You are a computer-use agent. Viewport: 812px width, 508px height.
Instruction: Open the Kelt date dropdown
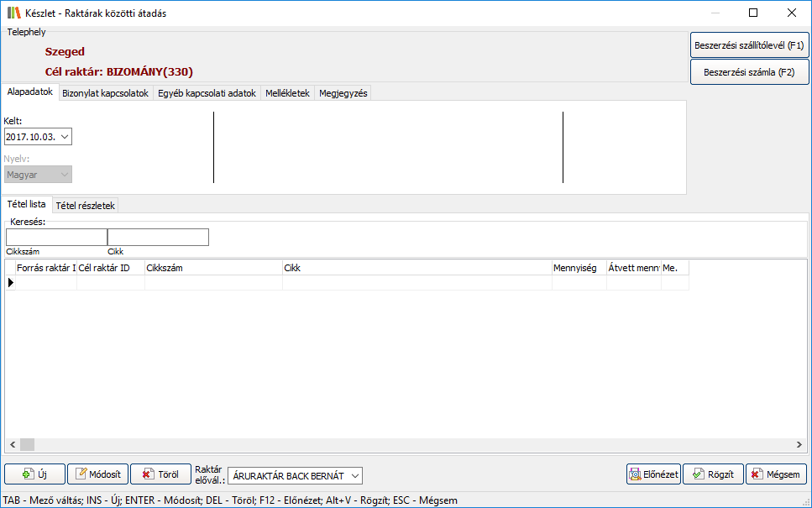pyautogui.click(x=65, y=136)
